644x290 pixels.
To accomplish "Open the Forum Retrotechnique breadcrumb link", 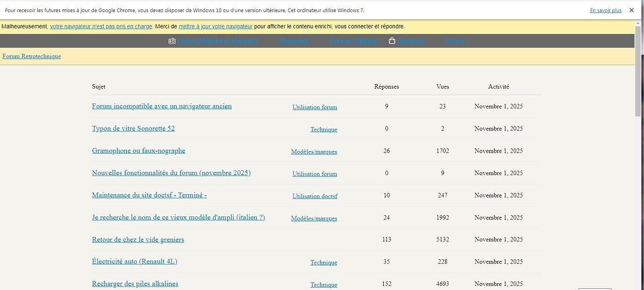I will 31,56.
